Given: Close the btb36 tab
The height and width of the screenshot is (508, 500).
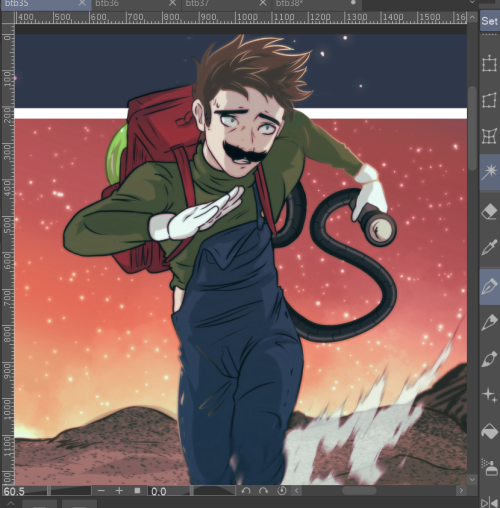Looking at the screenshot, I should pos(172,3).
